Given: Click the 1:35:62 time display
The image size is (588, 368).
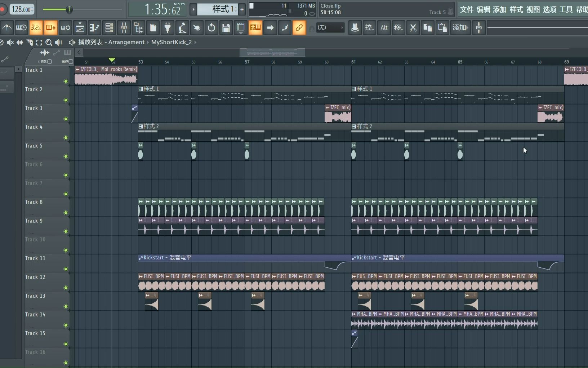Looking at the screenshot, I should click(x=157, y=9).
